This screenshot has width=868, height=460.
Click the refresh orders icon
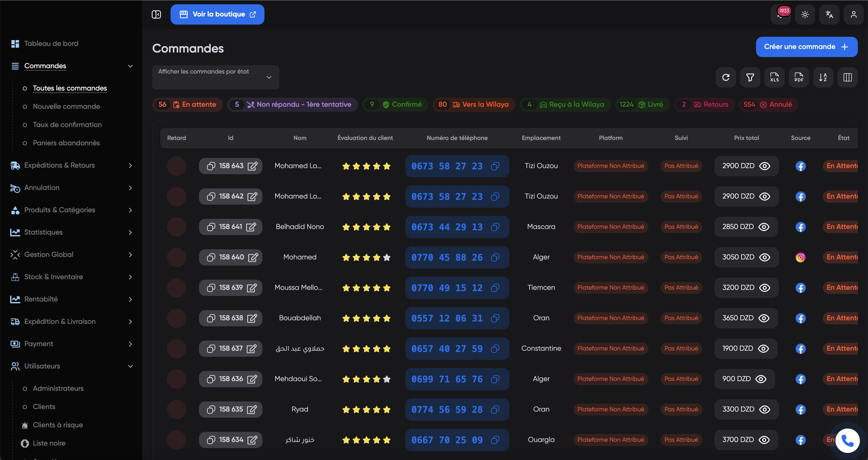[726, 77]
